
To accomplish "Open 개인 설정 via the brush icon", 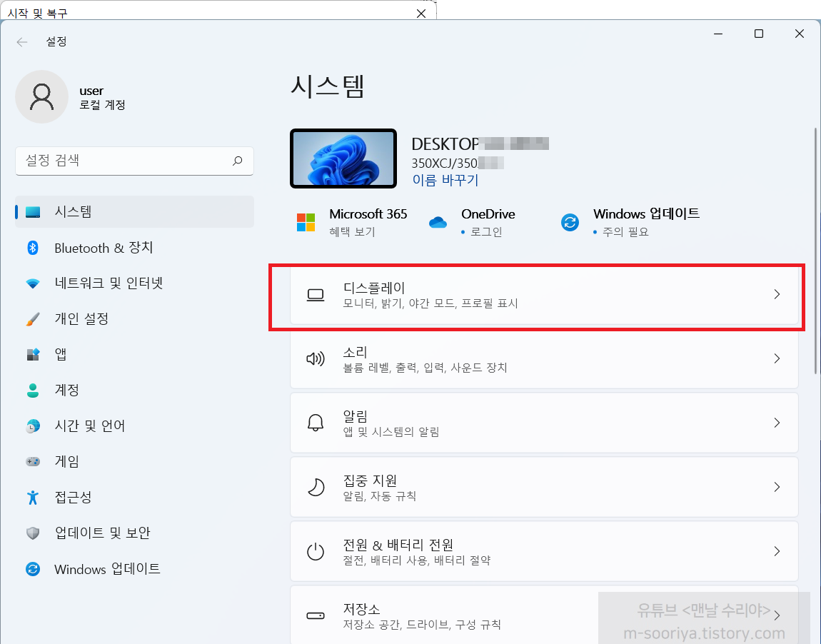I will [34, 318].
